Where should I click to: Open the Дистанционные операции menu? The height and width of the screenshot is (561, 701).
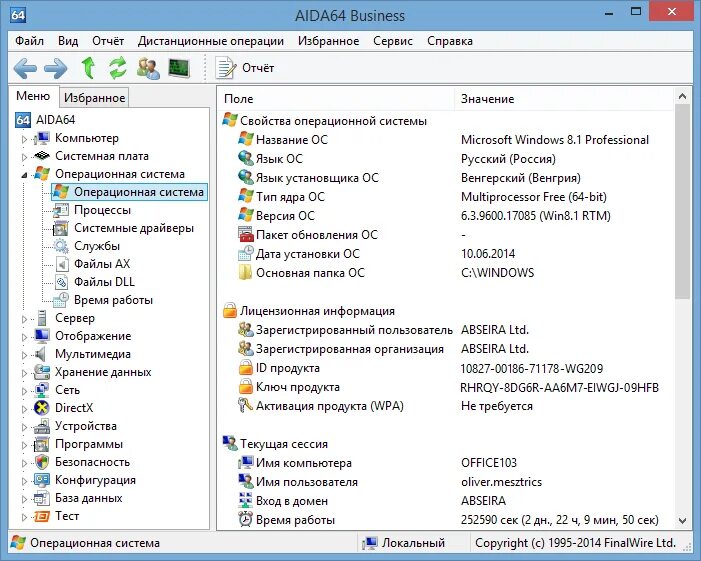click(211, 41)
